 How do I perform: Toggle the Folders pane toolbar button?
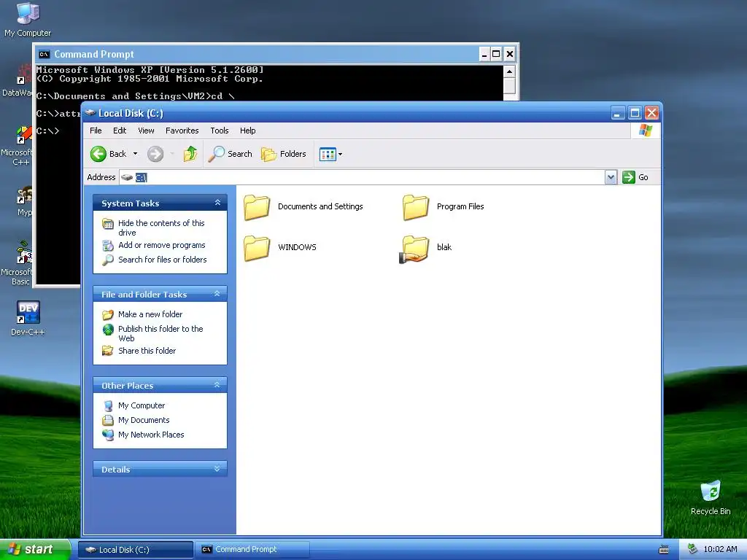point(284,154)
